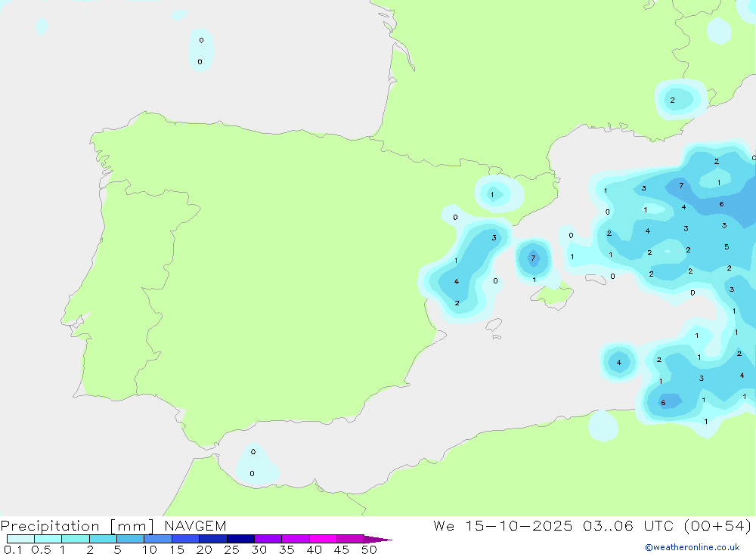Pick the 0.5–1 mm legend swatch
Image resolution: width=756 pixels, height=554 pixels.
point(48,539)
